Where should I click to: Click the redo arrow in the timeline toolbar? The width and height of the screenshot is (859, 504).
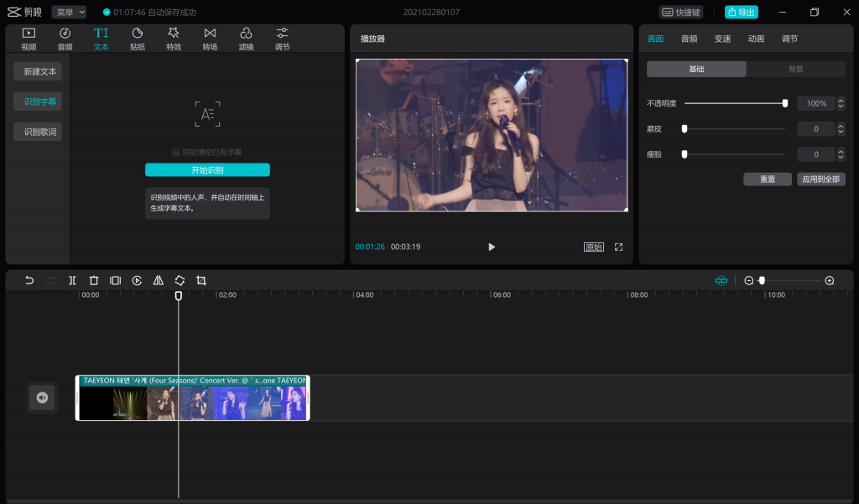[x=51, y=280]
